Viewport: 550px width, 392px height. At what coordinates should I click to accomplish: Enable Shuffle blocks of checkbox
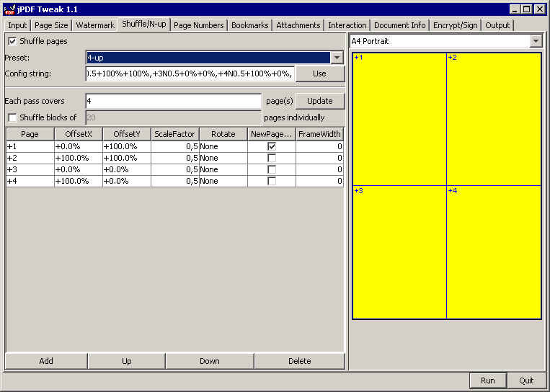(x=12, y=117)
